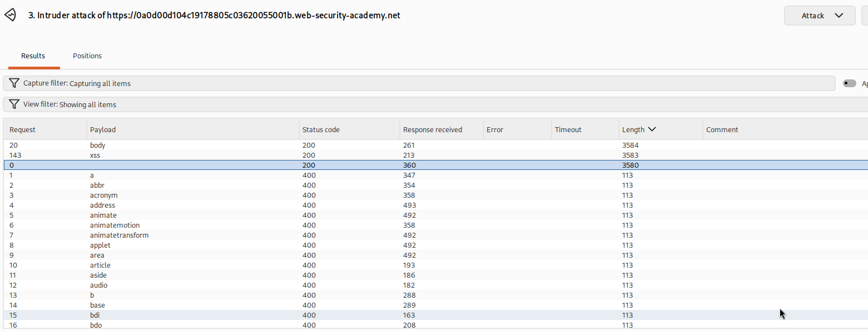The image size is (868, 331).
Task: Select the row with payload "abbr"
Action: [x=435, y=185]
